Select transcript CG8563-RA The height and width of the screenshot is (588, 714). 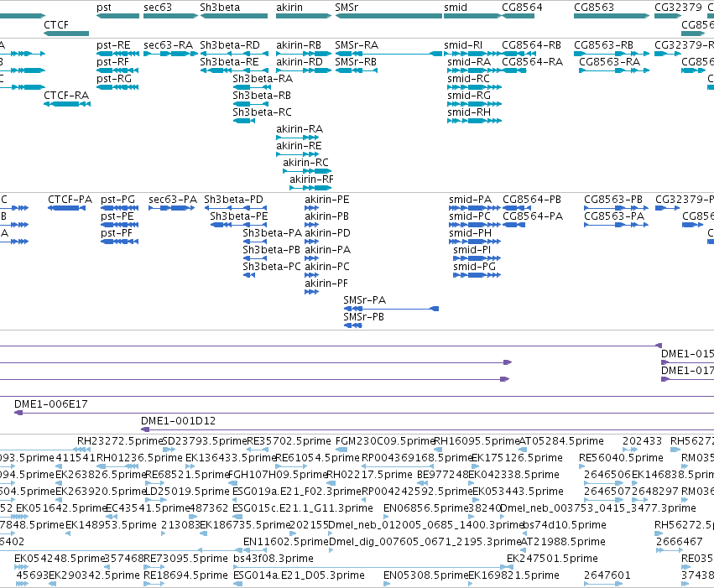(614, 70)
